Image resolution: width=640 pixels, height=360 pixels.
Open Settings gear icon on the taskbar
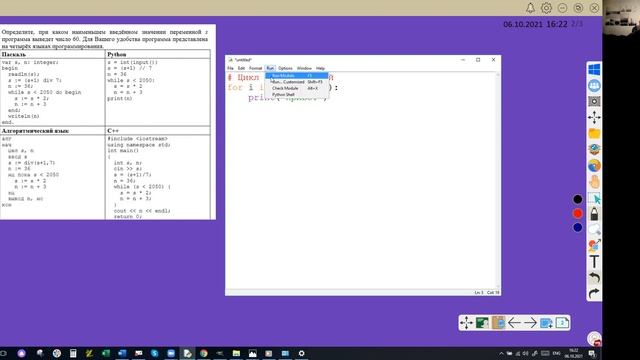pos(302,353)
